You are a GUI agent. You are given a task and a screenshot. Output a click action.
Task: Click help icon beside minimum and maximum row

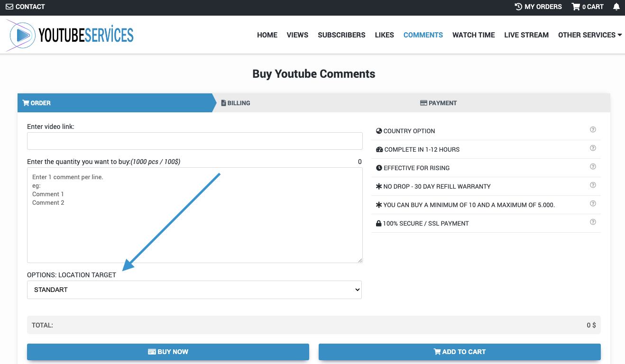(593, 204)
